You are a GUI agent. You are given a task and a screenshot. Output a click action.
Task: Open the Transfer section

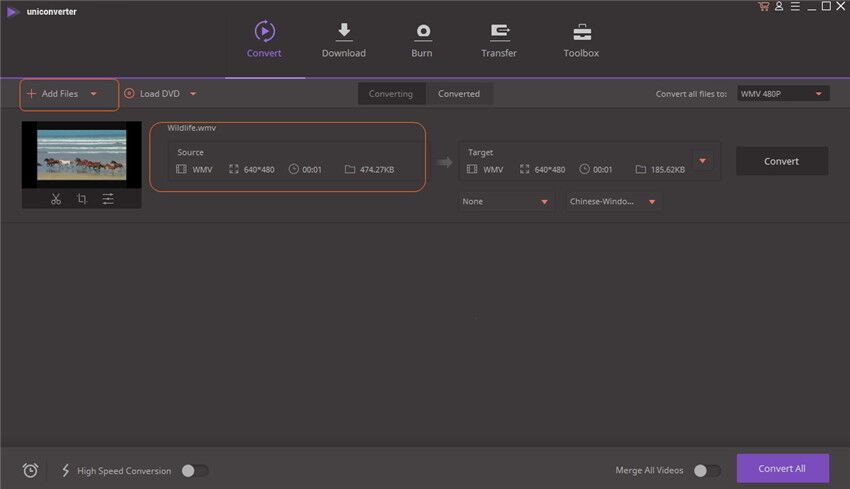point(499,41)
